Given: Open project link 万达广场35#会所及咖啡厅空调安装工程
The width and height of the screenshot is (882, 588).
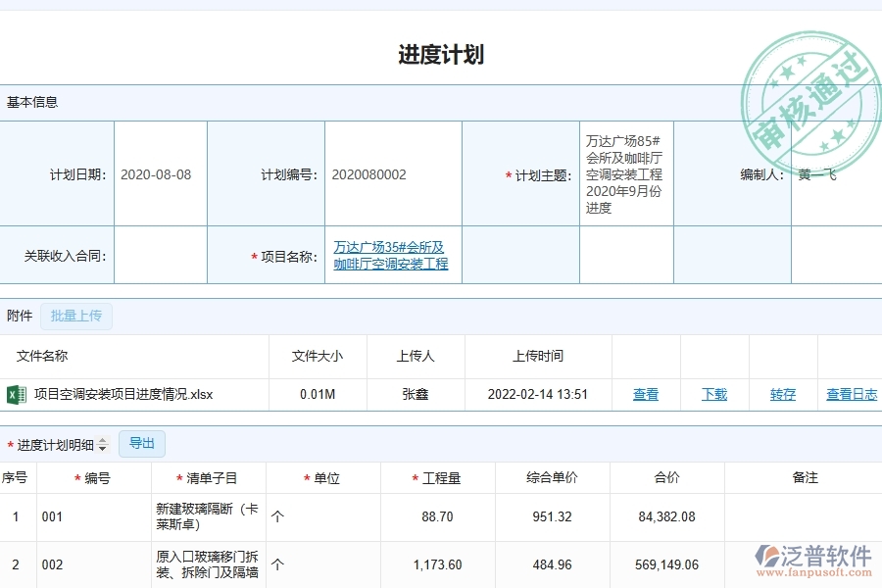Looking at the screenshot, I should tap(393, 255).
